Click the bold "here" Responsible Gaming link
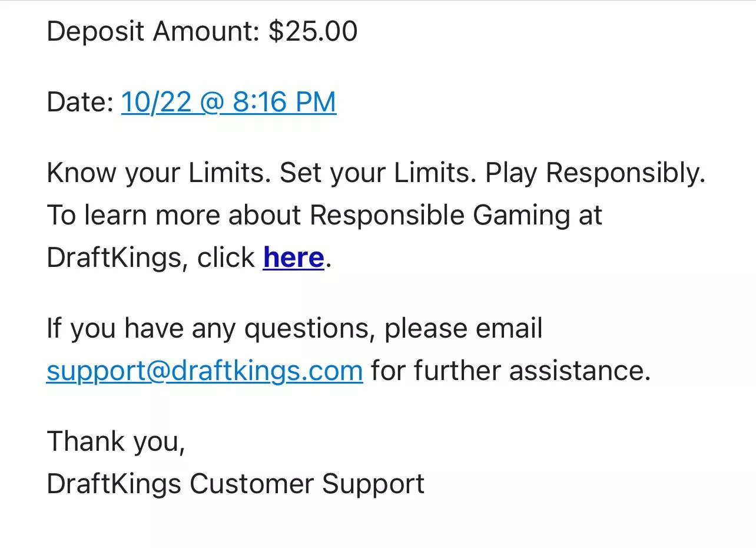Viewport: 756px width, 548px height. 293,258
